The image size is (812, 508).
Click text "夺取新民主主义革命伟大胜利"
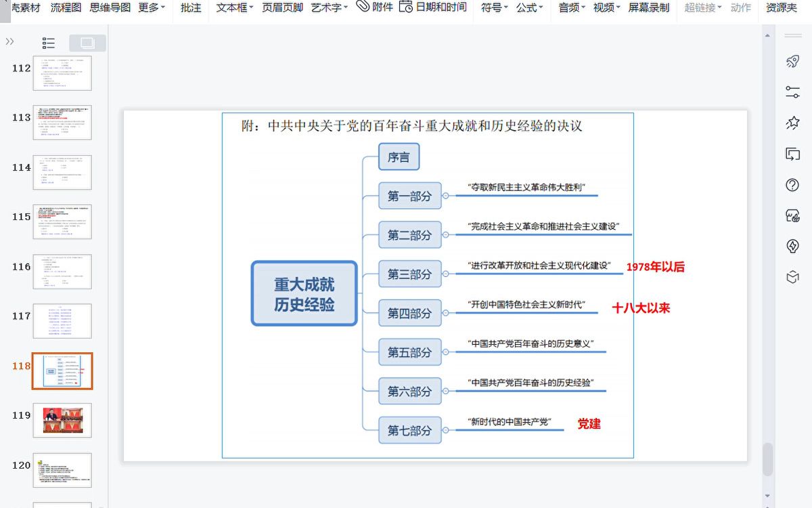(526, 187)
